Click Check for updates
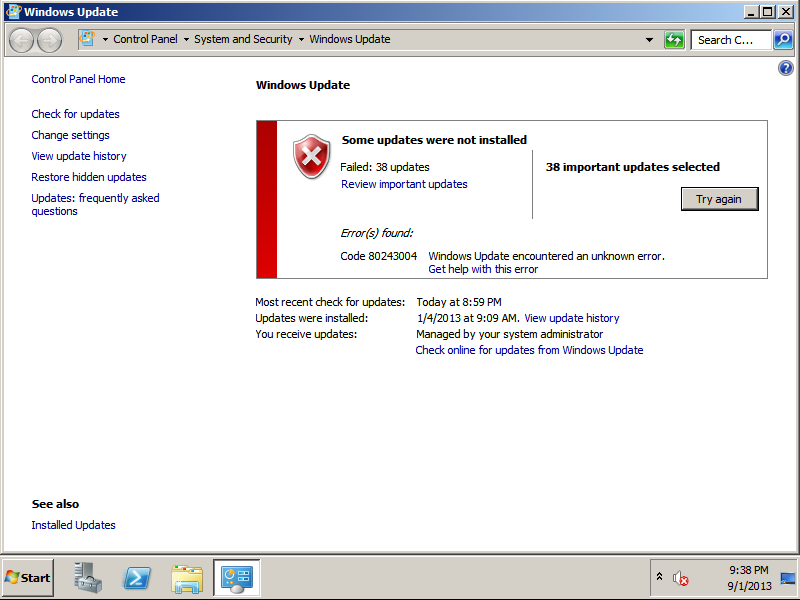 [x=76, y=114]
